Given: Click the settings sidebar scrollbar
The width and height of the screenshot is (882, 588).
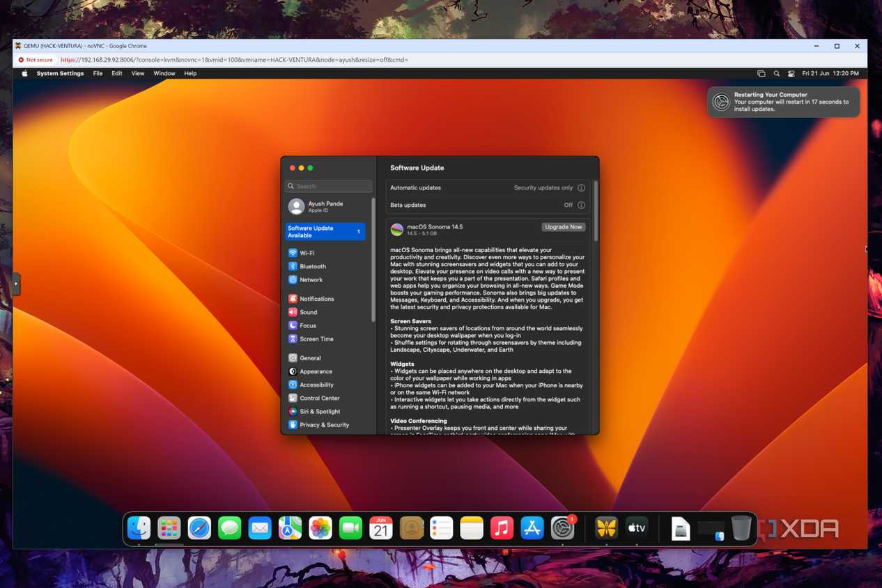Looking at the screenshot, I should tap(373, 259).
